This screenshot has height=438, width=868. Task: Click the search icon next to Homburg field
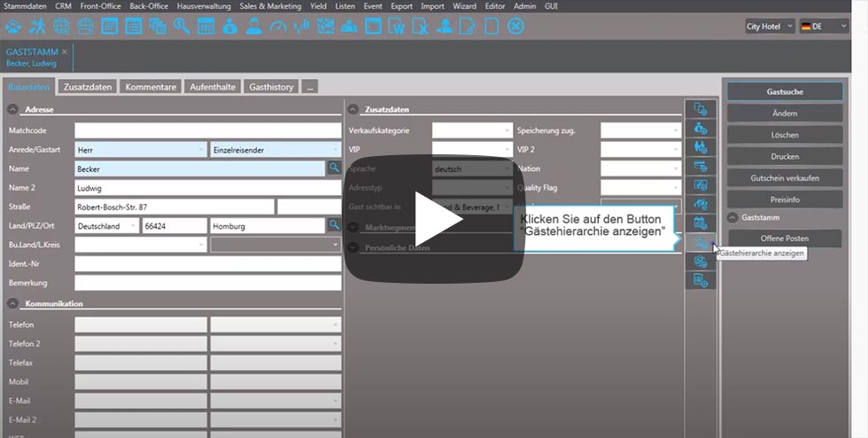coord(334,225)
